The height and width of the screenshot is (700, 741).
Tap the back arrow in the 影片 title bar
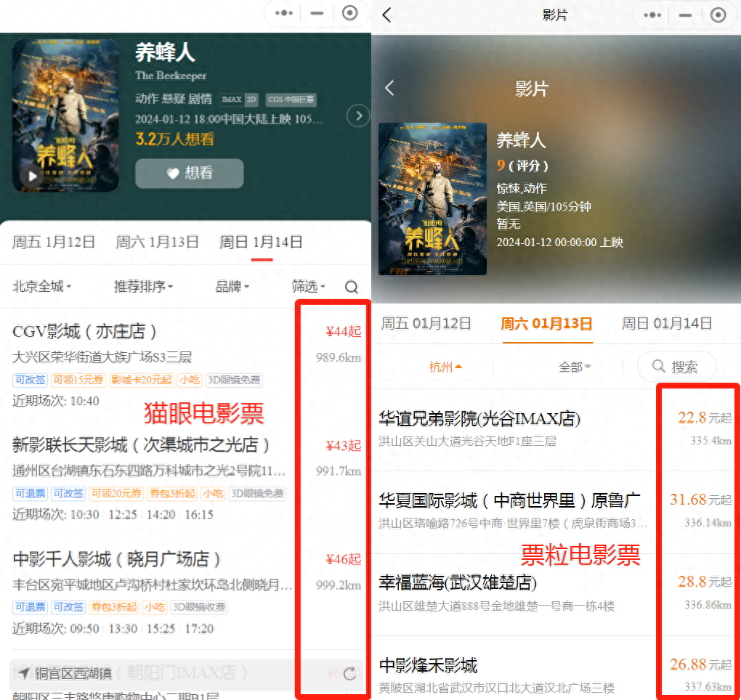pyautogui.click(x=386, y=15)
